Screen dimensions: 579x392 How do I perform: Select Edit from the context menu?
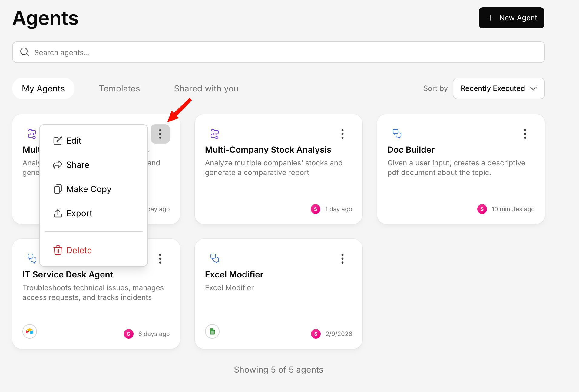[74, 141]
